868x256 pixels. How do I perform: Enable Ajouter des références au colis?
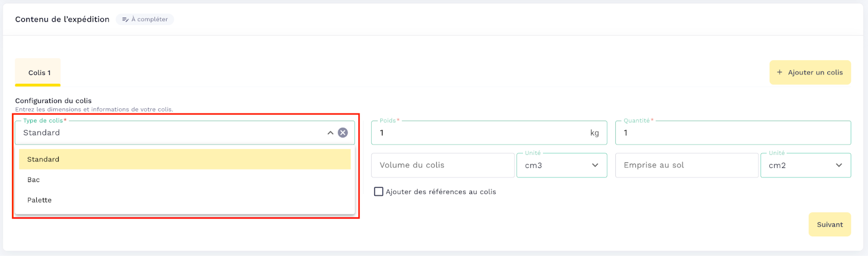click(x=379, y=192)
